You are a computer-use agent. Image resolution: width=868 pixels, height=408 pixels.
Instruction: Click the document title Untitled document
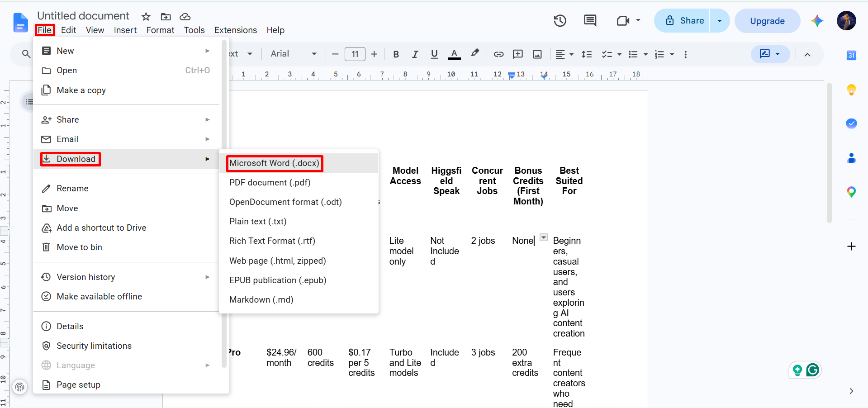click(83, 16)
